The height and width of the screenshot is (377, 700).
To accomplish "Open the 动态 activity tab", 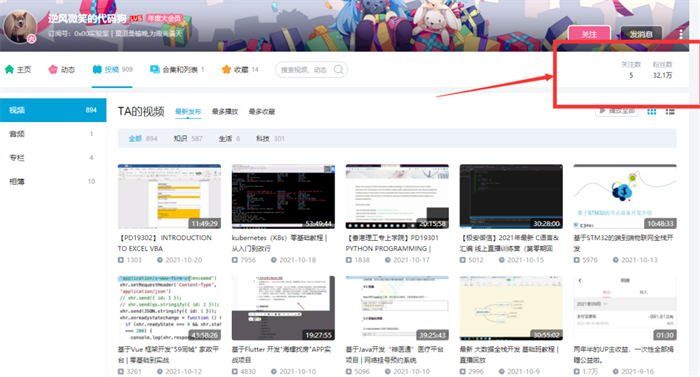I will pyautogui.click(x=62, y=69).
